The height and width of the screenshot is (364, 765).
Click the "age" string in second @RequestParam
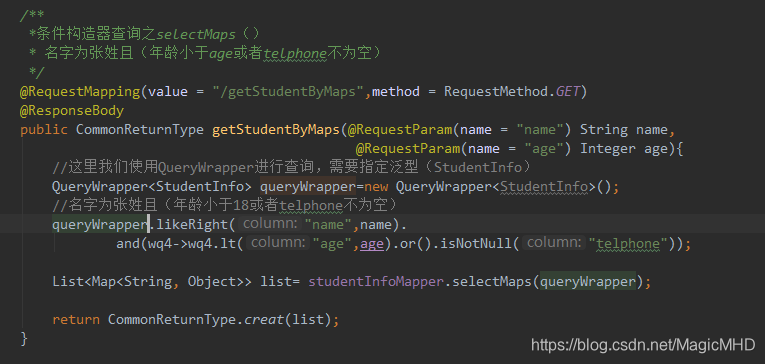pyautogui.click(x=544, y=148)
